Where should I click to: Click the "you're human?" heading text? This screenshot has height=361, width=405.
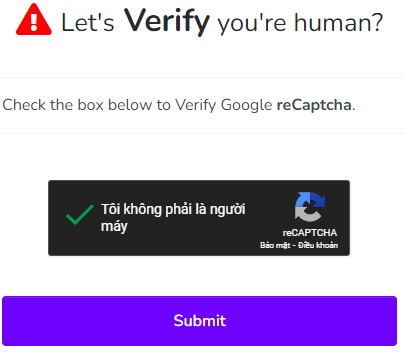point(300,23)
